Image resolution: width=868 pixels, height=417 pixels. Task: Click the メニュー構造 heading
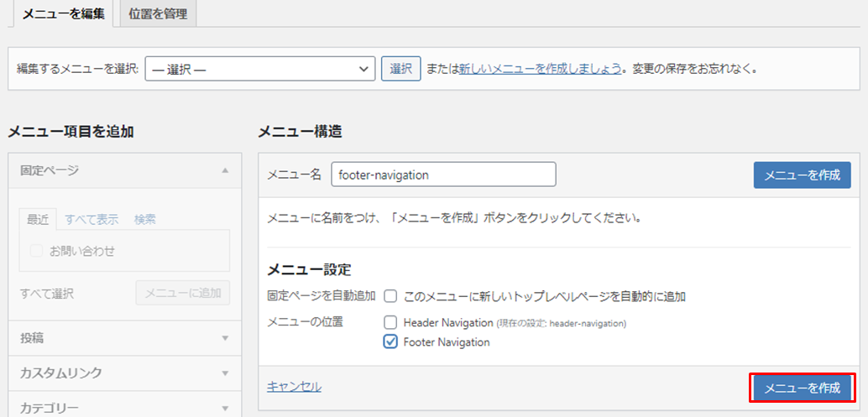[x=300, y=131]
